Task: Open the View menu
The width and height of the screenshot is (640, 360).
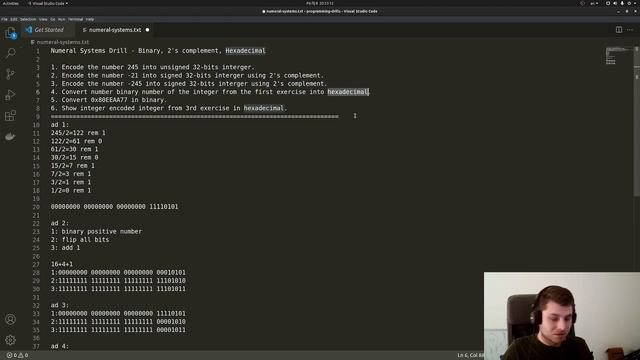Action: pos(43,19)
